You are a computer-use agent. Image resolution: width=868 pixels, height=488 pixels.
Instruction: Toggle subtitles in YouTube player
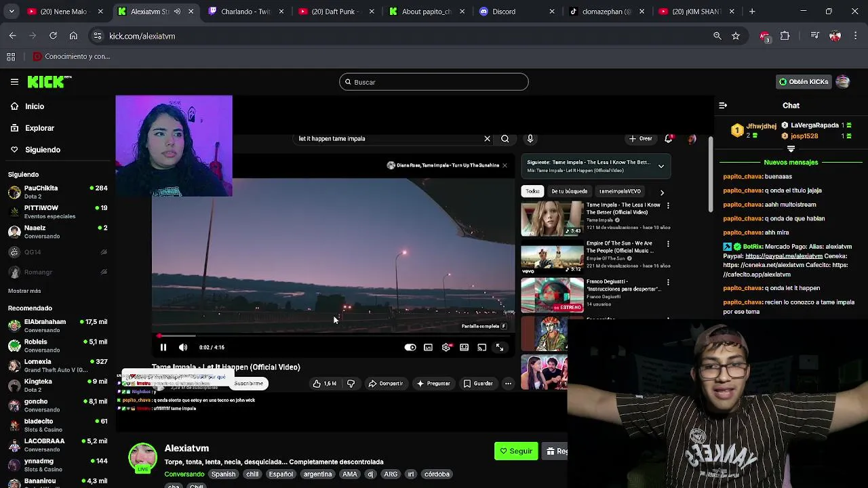[428, 347]
